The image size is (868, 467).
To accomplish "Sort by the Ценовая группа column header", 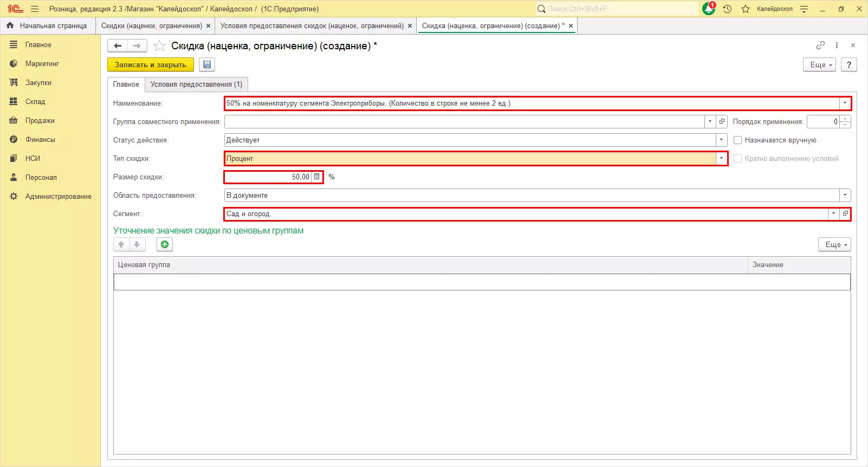I will [x=431, y=264].
